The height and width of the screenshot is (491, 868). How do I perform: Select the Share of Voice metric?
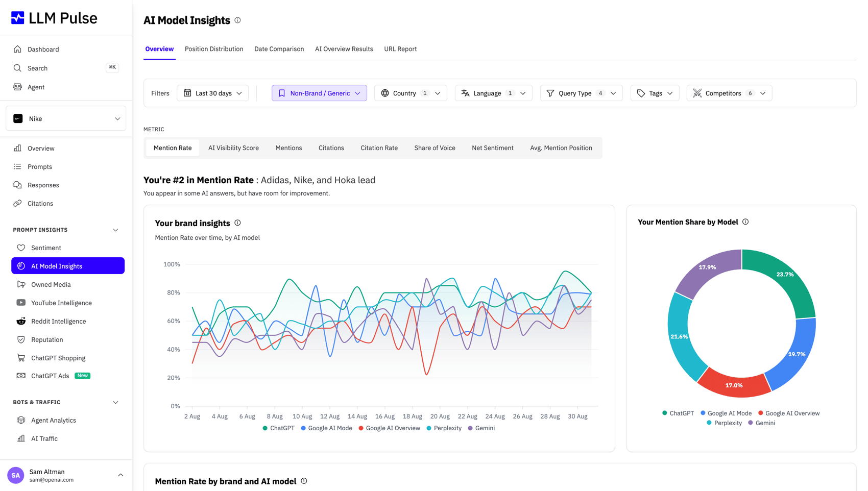[435, 148]
